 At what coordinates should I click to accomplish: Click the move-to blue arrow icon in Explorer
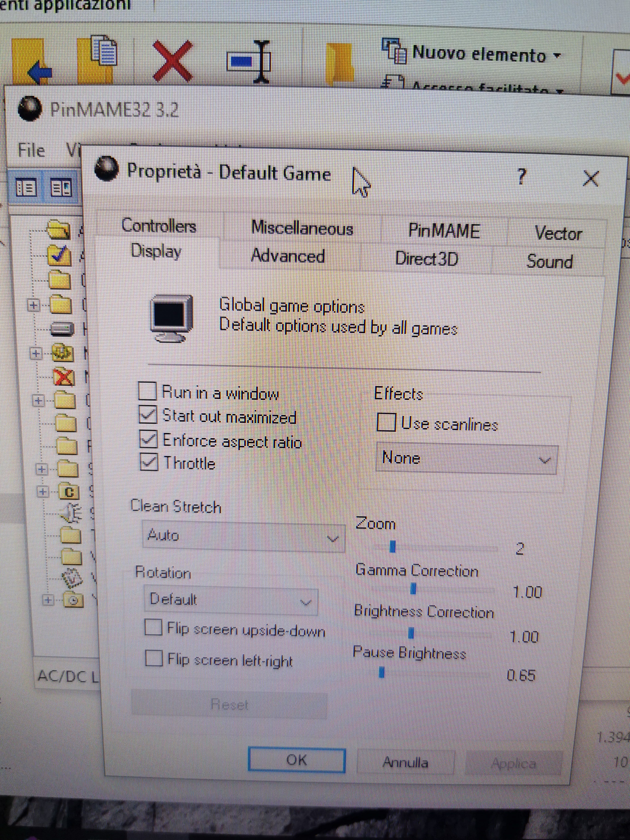point(32,61)
